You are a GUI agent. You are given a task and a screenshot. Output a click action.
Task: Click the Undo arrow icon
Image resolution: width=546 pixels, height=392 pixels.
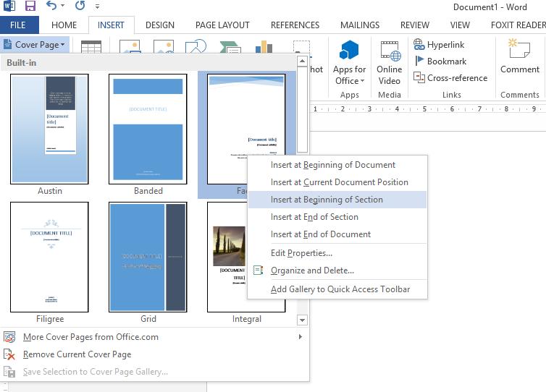point(51,6)
